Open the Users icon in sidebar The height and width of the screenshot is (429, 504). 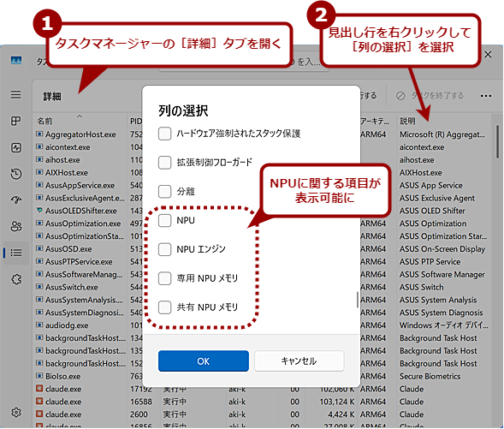[16, 226]
